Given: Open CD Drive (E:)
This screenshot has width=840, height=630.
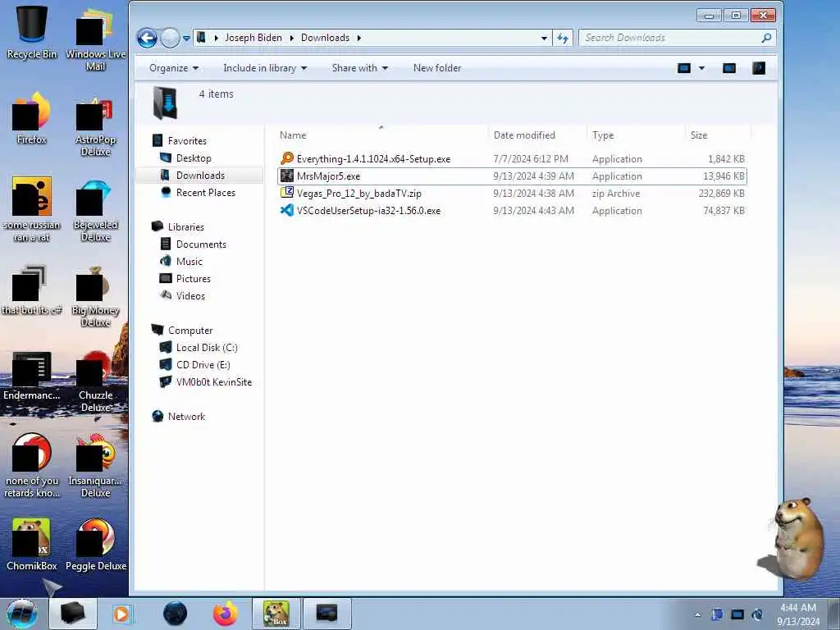Looking at the screenshot, I should pos(203,364).
